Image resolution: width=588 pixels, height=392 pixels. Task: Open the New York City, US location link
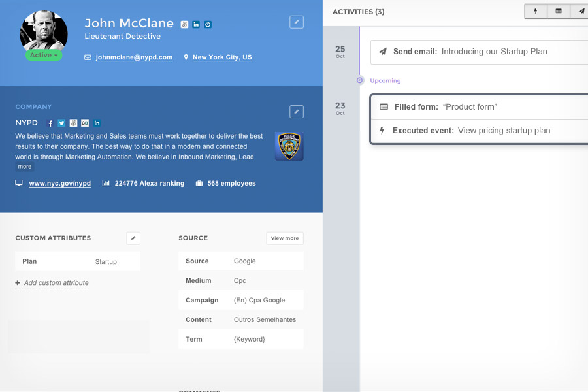pyautogui.click(x=221, y=57)
